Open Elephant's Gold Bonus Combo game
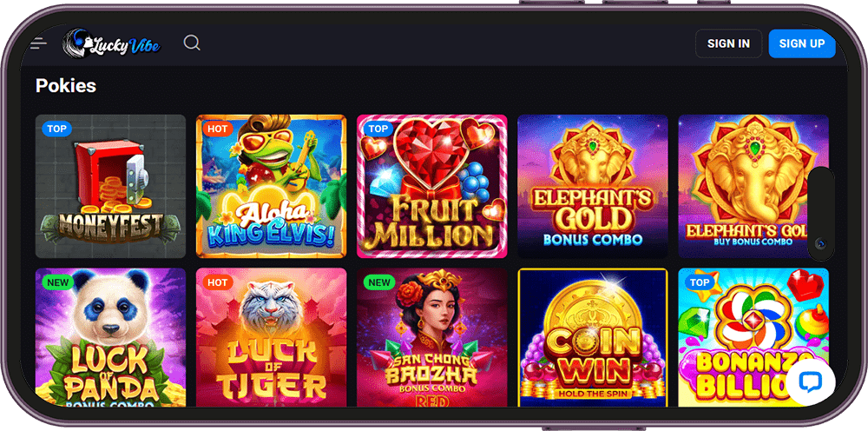This screenshot has height=431, width=868. 593,186
